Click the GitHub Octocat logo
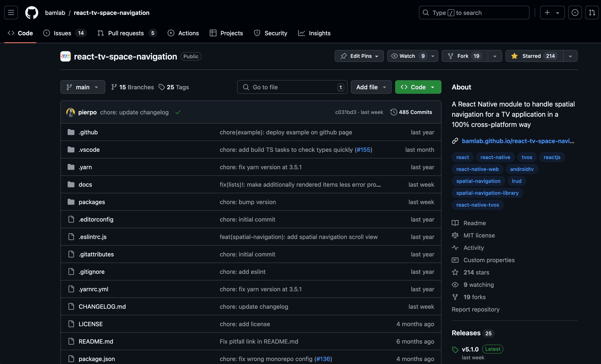The height and width of the screenshot is (364, 601). pos(32,13)
